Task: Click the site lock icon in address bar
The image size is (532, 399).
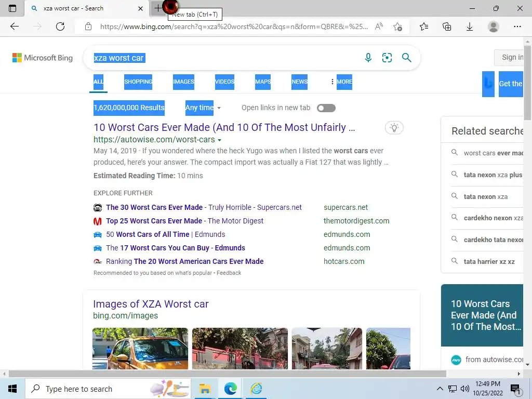Action: tap(88, 26)
